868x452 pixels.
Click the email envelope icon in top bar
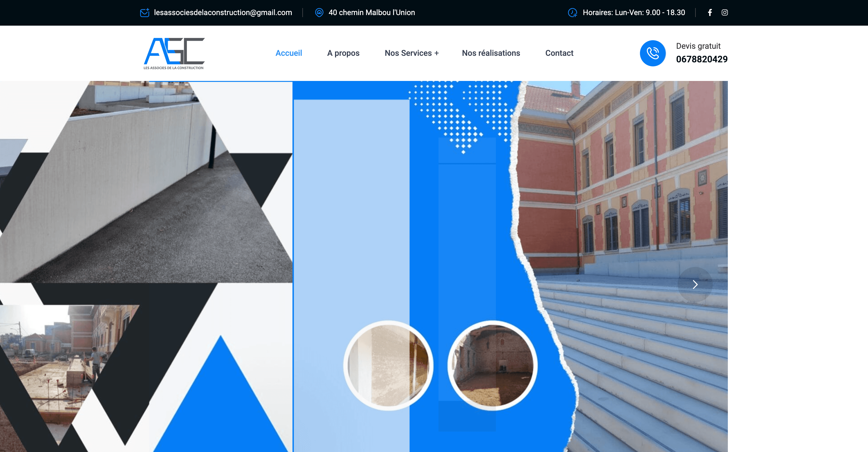pyautogui.click(x=145, y=13)
